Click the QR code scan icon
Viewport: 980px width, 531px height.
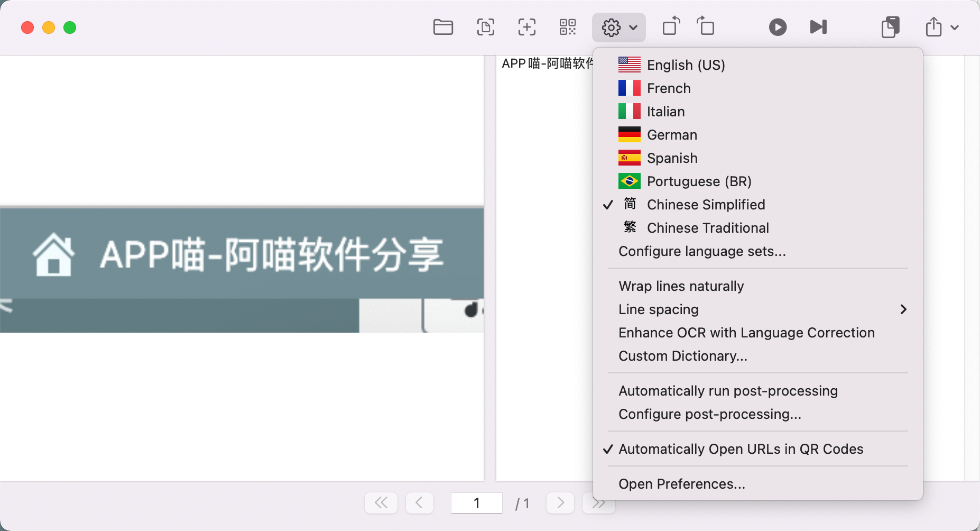[568, 27]
